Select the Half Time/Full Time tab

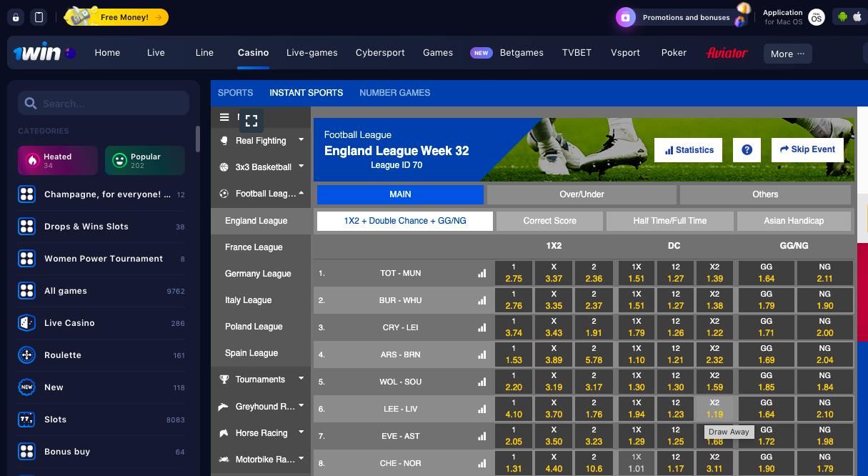click(669, 221)
